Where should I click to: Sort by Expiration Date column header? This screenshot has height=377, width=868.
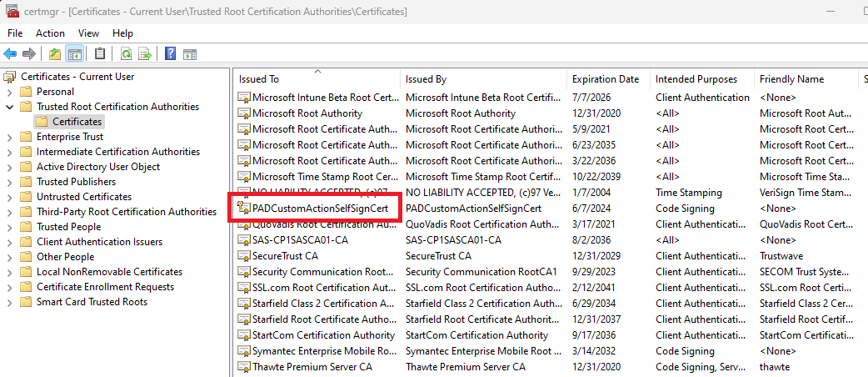(x=609, y=79)
